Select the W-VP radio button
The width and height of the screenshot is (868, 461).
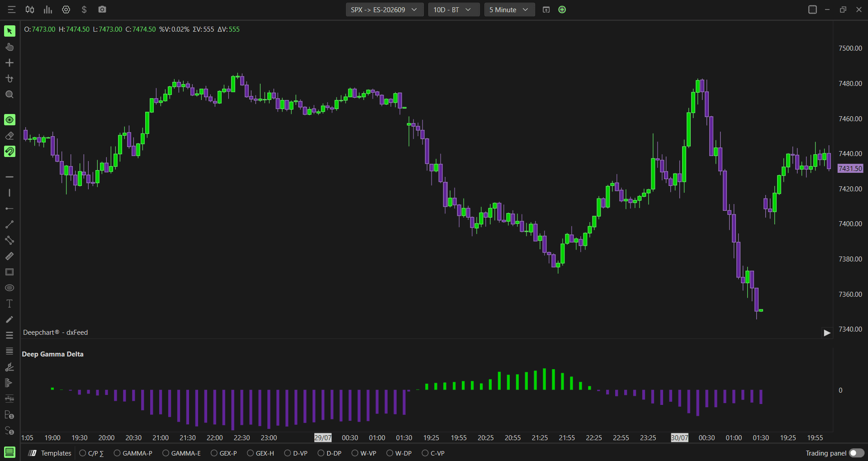click(x=355, y=453)
